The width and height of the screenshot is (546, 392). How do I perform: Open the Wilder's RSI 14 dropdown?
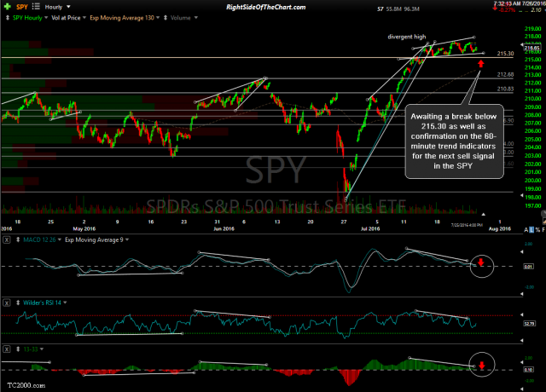[x=65, y=303]
